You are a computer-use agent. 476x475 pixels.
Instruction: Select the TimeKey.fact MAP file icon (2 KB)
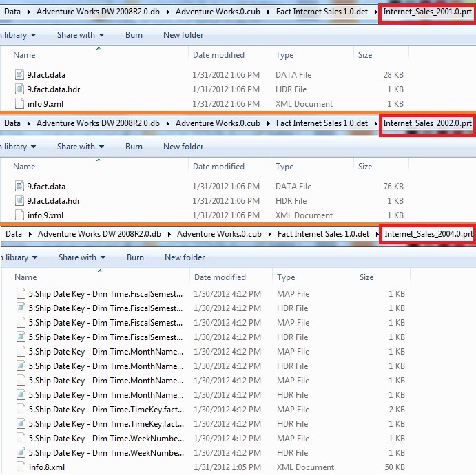coord(21,409)
